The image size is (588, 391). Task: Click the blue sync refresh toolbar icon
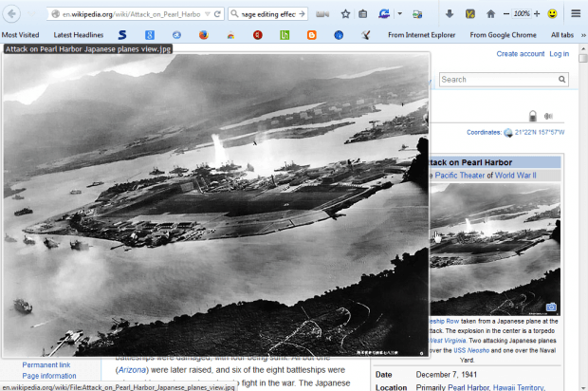click(x=384, y=14)
